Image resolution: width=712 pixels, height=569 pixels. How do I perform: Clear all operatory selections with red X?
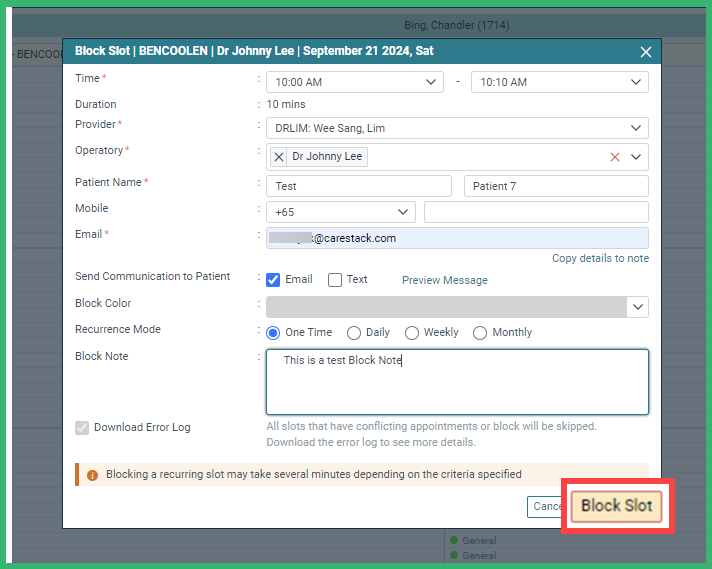(x=615, y=157)
